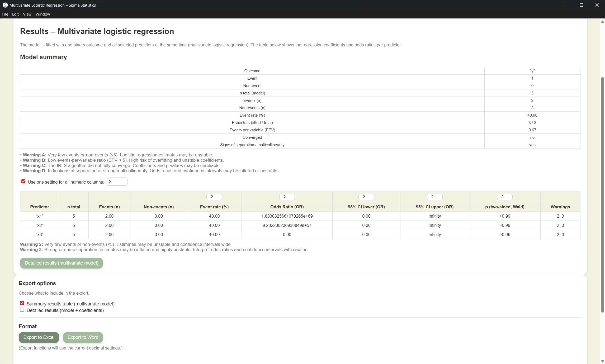Screen dimensions: 605x364
Task: Click the Export options heading
Action: 37,283
